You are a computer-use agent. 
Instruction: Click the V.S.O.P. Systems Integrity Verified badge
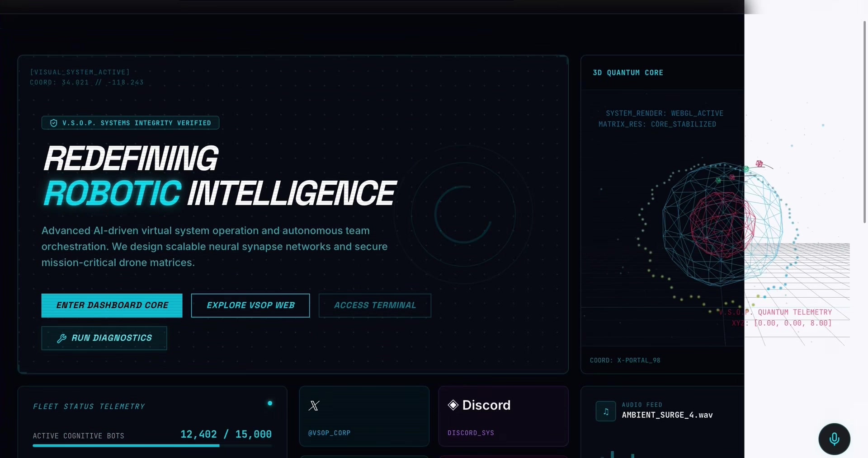[x=130, y=123]
